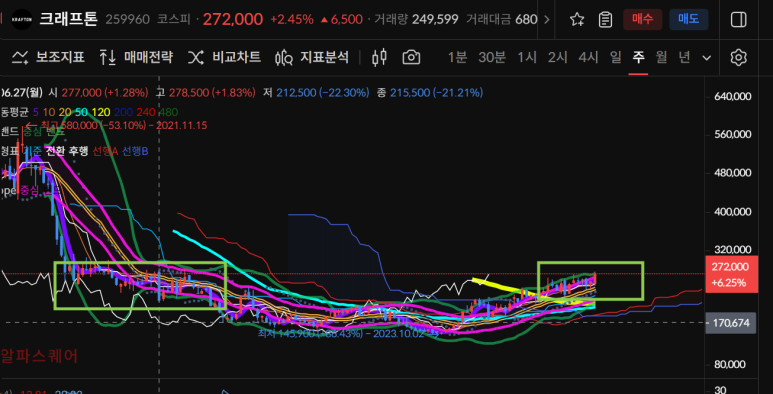Viewport: 773px width, 394px height.
Task: Click the red 272,000 price axis tag
Action: click(731, 274)
